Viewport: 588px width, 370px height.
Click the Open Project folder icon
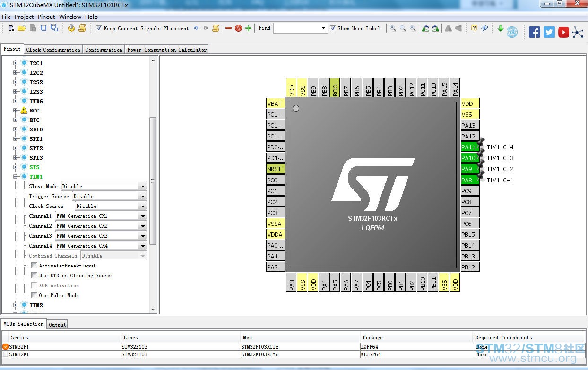[x=22, y=28]
